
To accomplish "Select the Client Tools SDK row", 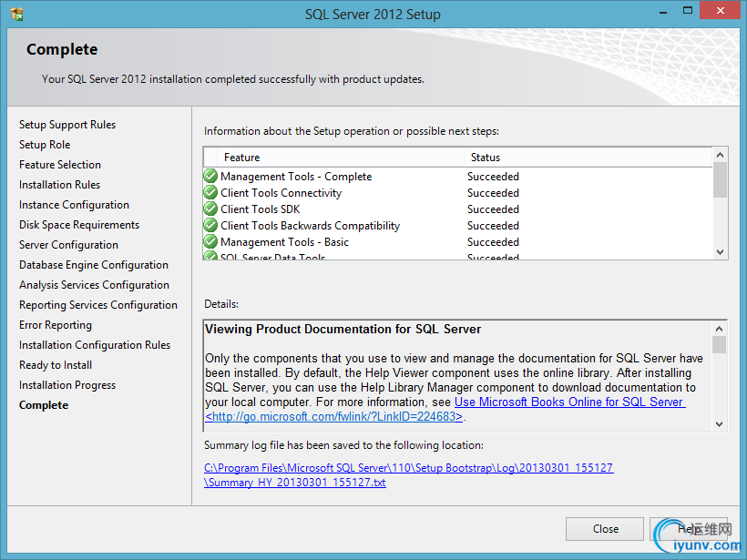I will point(457,209).
